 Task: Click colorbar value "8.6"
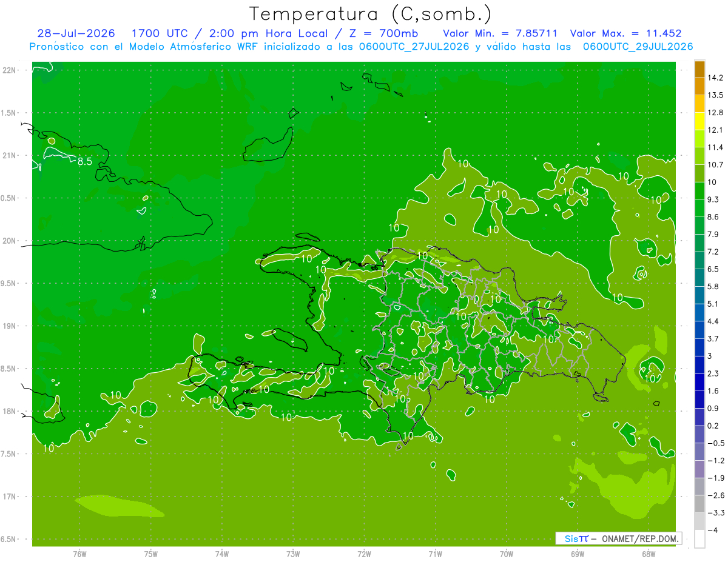[713, 217]
